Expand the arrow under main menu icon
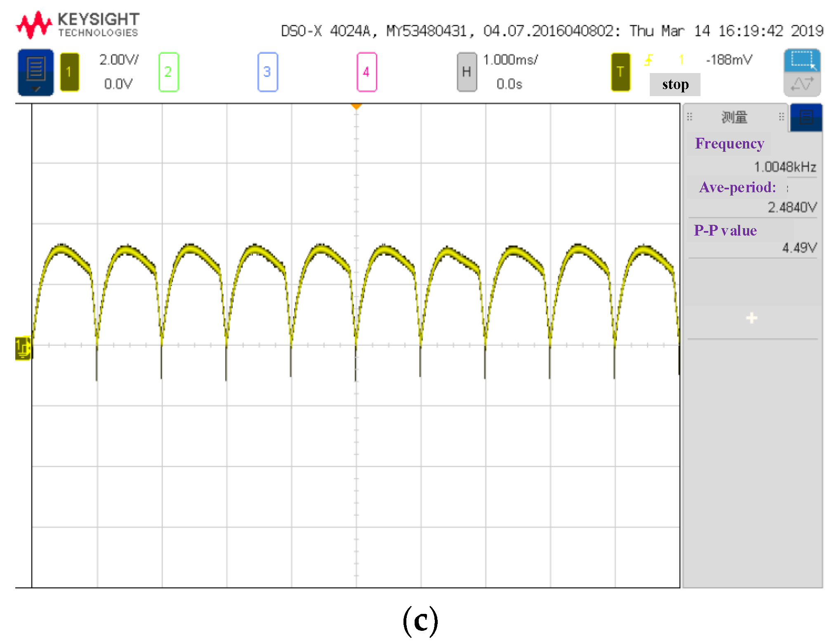The width and height of the screenshot is (835, 644). pyautogui.click(x=36, y=89)
